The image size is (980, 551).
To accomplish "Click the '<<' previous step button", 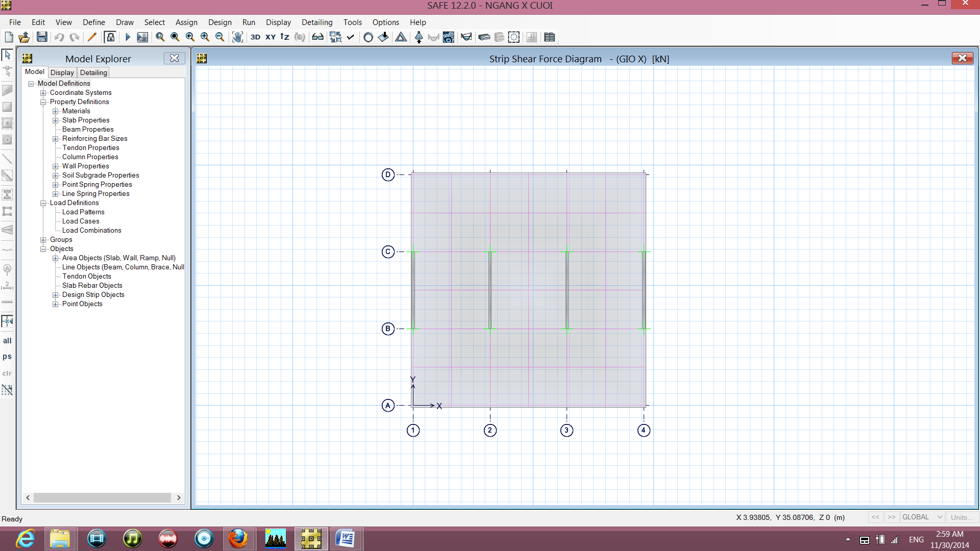I will 875,517.
